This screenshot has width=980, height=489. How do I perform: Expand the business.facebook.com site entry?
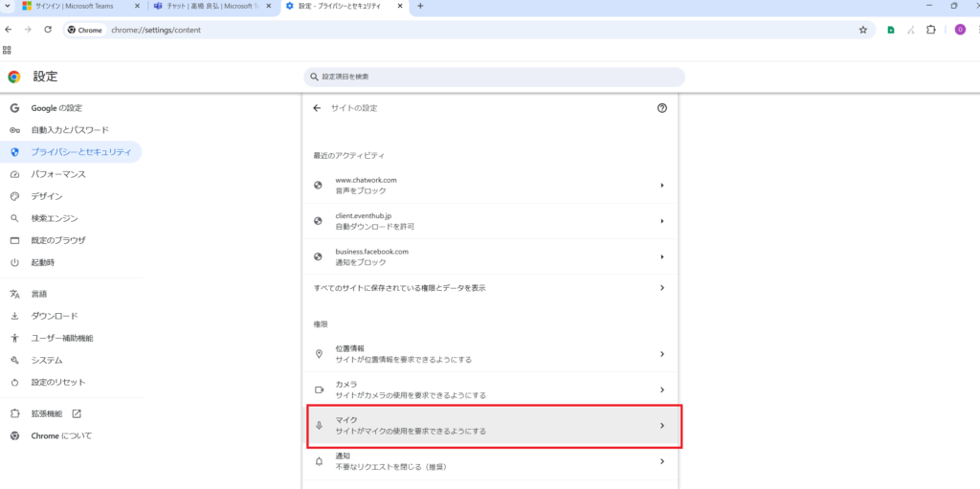click(489, 256)
